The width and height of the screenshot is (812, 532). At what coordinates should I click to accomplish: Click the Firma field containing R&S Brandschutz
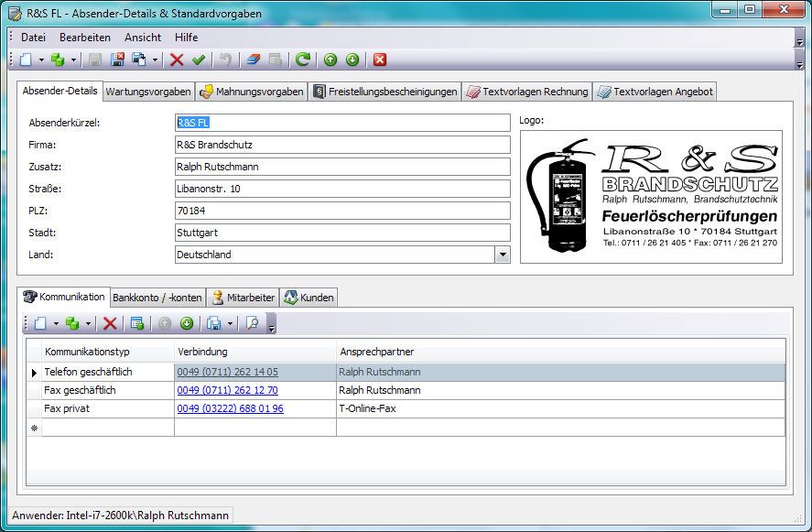(342, 145)
